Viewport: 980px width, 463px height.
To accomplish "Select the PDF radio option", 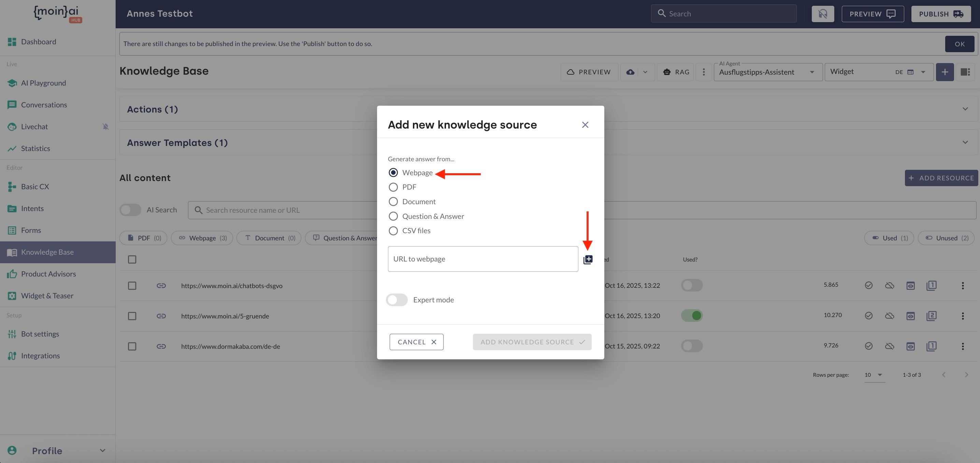I will click(393, 187).
